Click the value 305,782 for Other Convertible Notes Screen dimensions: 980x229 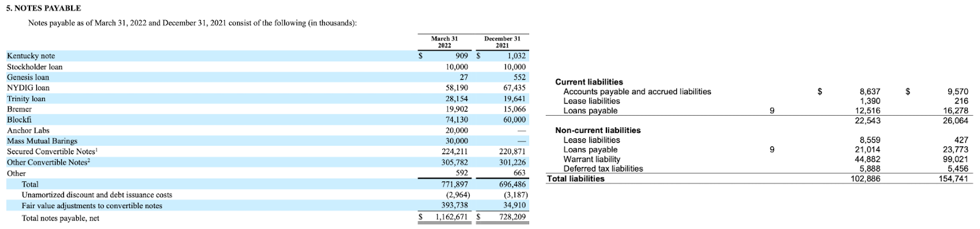pos(455,162)
